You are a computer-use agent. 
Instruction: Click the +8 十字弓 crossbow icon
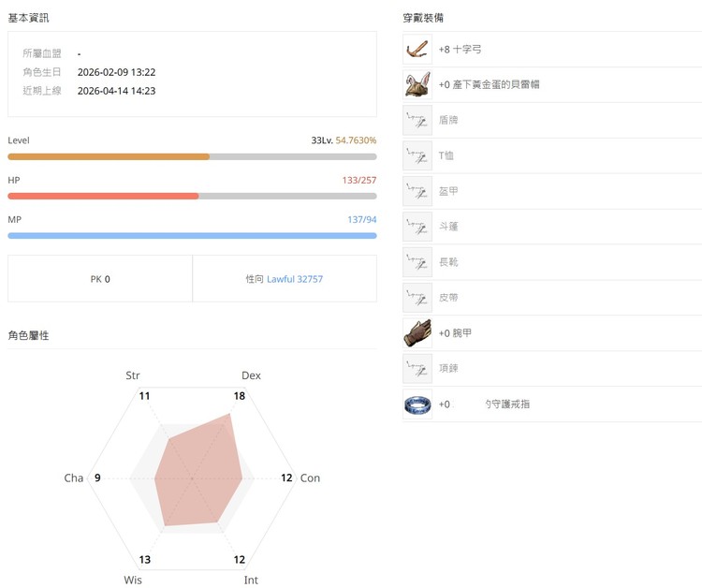[x=417, y=49]
